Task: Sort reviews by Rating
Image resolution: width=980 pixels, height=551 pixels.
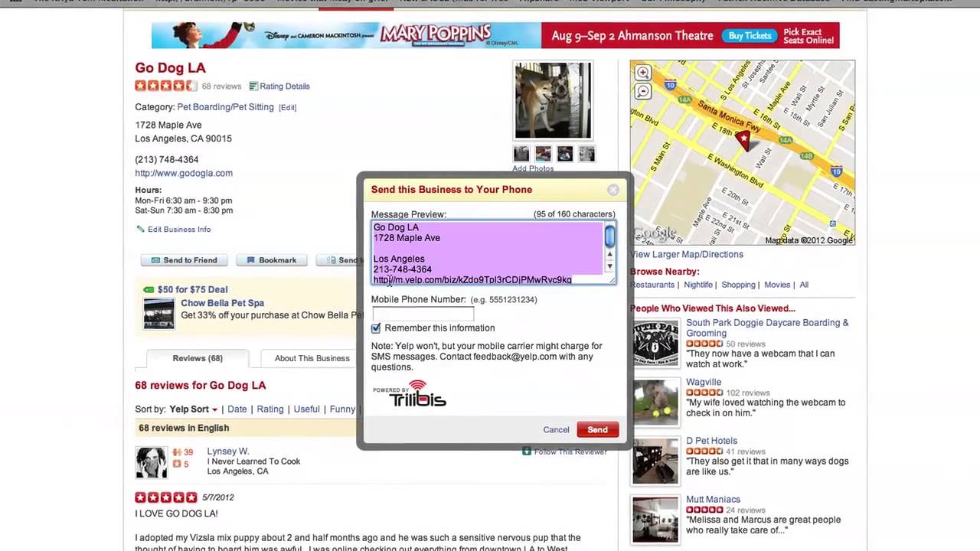Action: 270,409
